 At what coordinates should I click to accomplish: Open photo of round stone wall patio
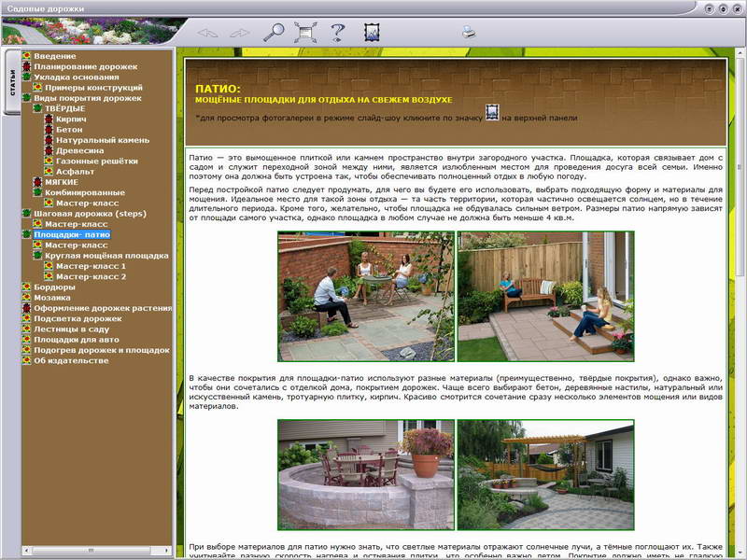pyautogui.click(x=366, y=475)
